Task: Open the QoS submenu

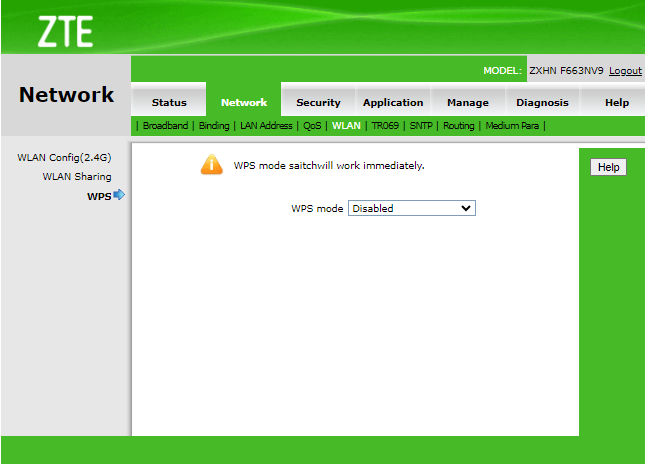Action: click(x=313, y=126)
